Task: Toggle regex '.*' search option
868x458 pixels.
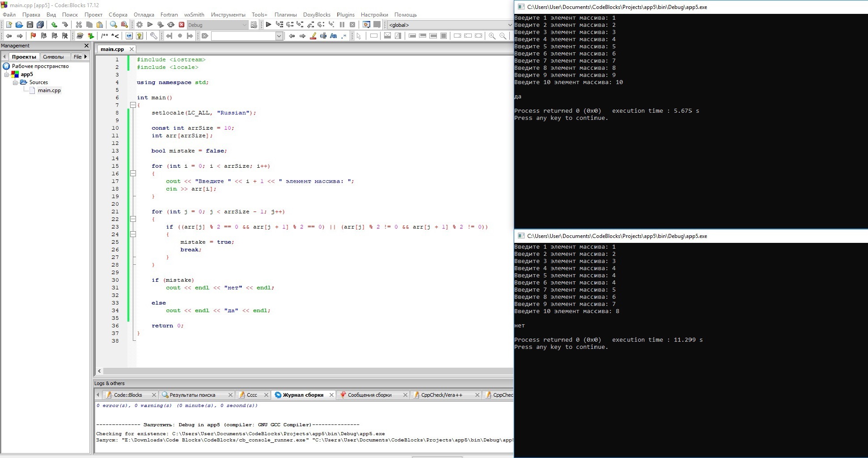Action: tap(343, 36)
